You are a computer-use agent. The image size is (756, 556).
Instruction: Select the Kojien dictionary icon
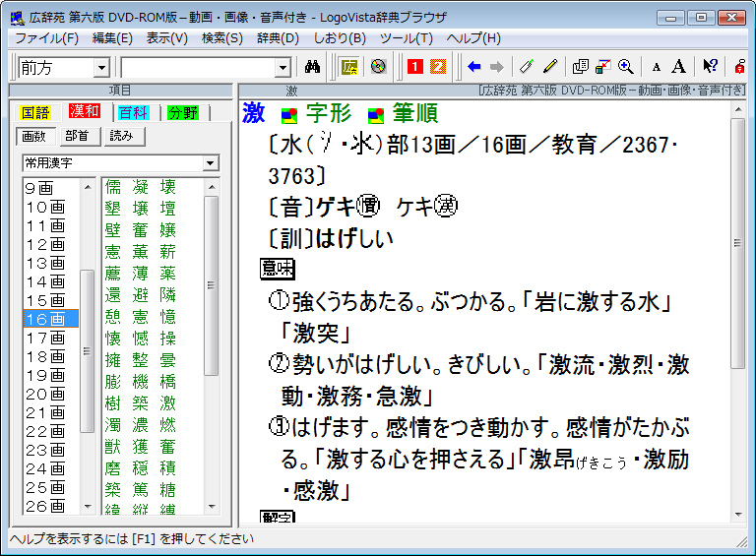[349, 67]
